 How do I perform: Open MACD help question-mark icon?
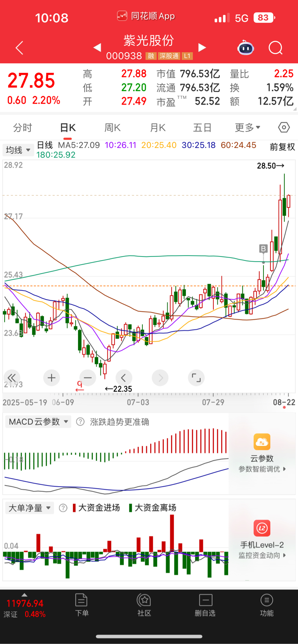coord(80,422)
